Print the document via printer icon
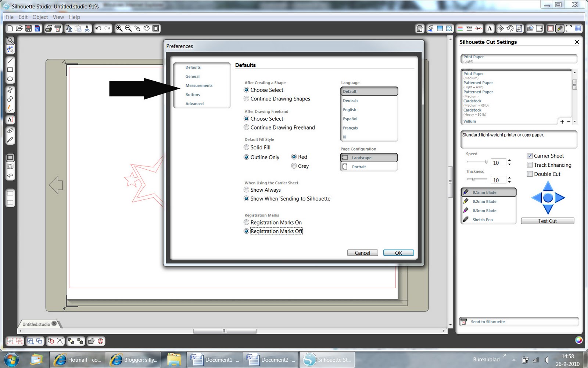Viewport: 588px width, 368px height. click(49, 28)
